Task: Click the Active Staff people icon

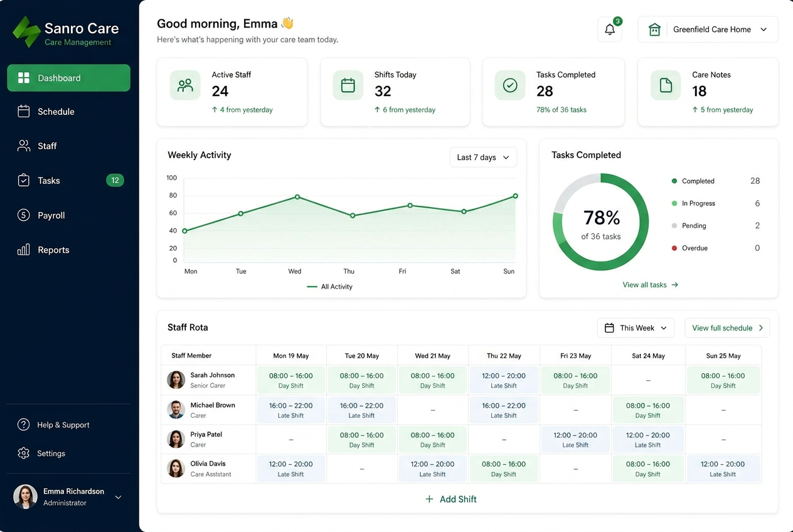Action: tap(185, 85)
